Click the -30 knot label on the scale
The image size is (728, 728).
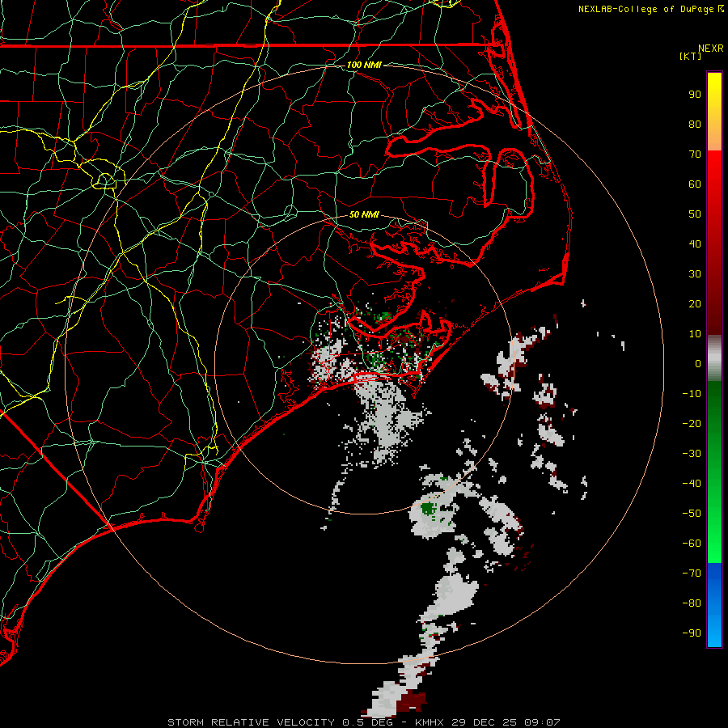(x=692, y=454)
